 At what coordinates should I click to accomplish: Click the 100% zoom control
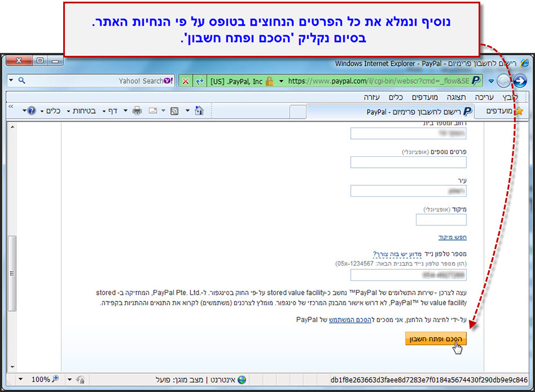(41, 379)
